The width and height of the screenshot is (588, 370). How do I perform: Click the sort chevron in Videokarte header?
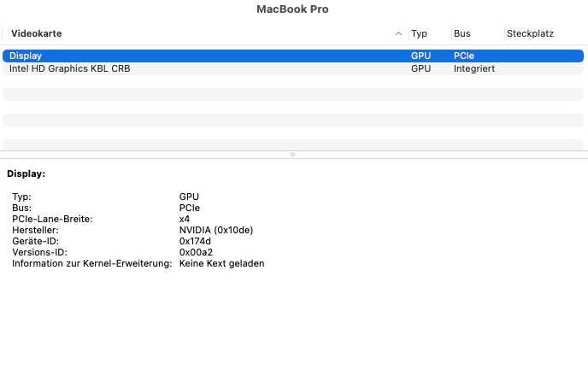click(x=398, y=34)
